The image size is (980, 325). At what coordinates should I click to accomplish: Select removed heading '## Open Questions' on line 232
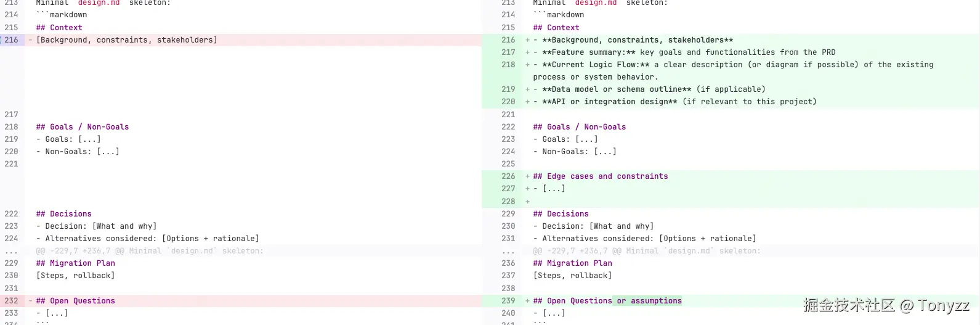[x=75, y=301]
